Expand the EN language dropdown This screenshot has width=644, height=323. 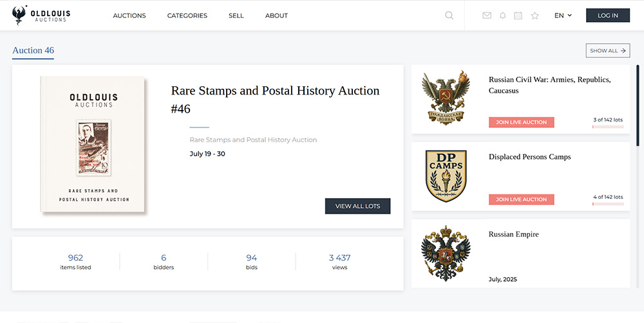pos(562,15)
